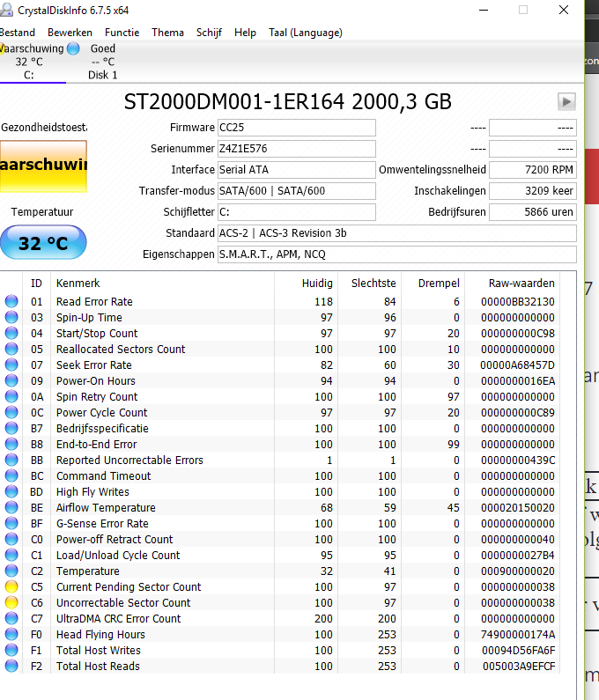
Task: Click the yellow Waarschuwing health status button
Action: coord(43,166)
